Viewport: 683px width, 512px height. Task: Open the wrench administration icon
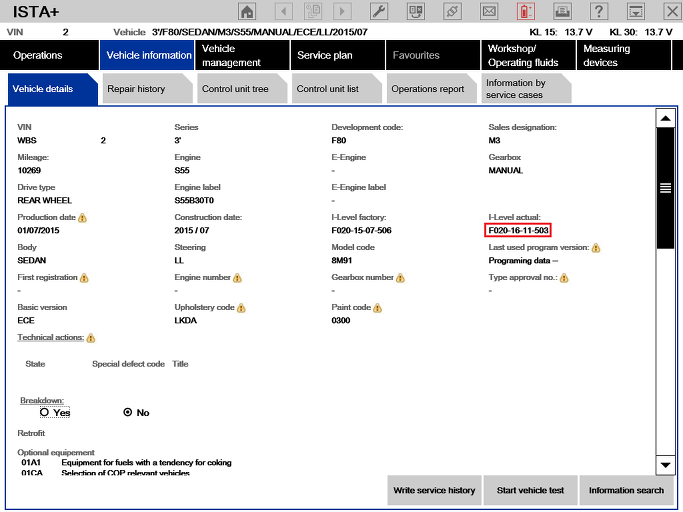[379, 11]
